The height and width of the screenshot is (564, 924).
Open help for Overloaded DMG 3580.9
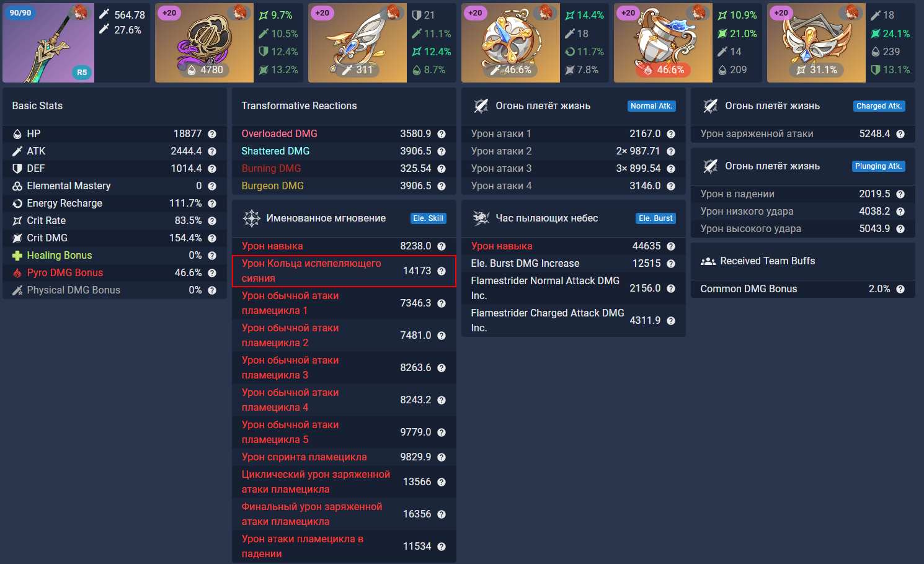(x=442, y=134)
